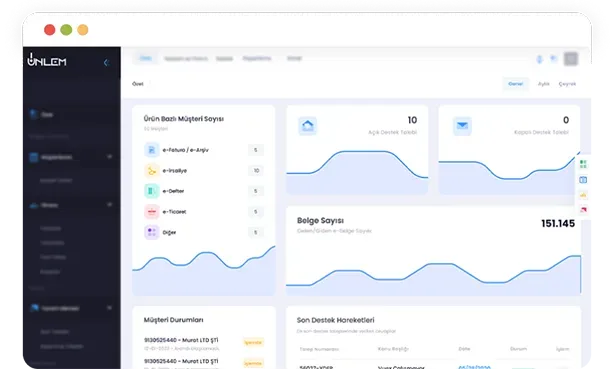The image size is (614, 384).
Task: Click the Özet breadcrumb label
Action: coord(138,84)
